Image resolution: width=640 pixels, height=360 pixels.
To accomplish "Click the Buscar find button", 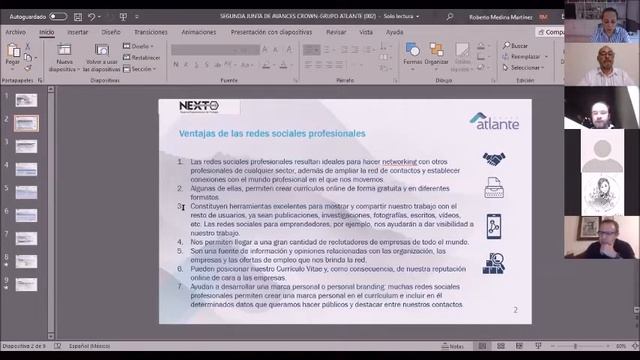I will 515,46.
